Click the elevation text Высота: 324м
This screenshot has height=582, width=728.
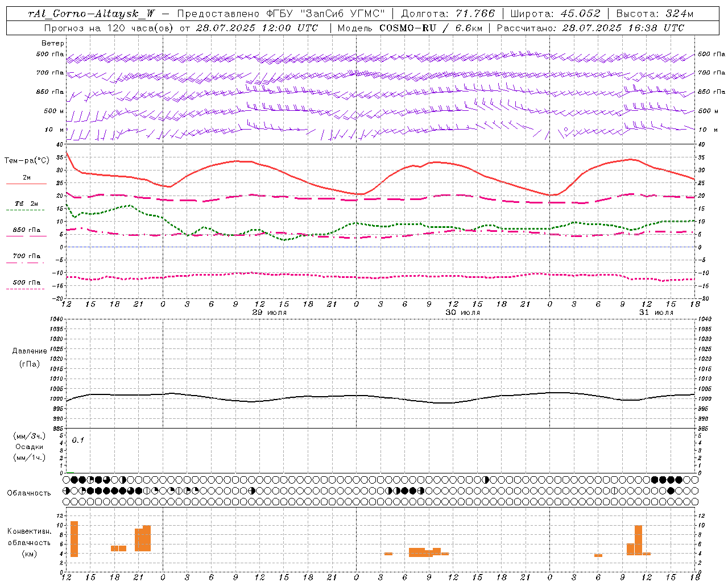click(x=655, y=14)
